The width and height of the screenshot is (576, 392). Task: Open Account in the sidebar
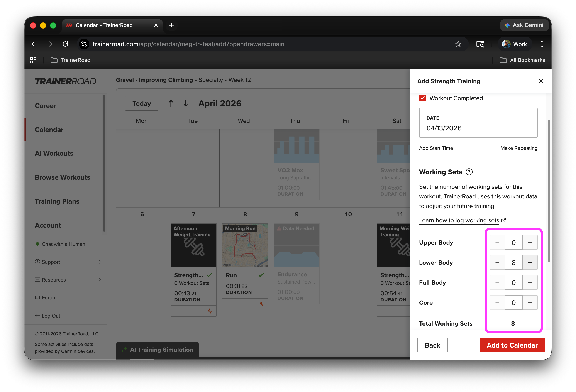tap(48, 225)
